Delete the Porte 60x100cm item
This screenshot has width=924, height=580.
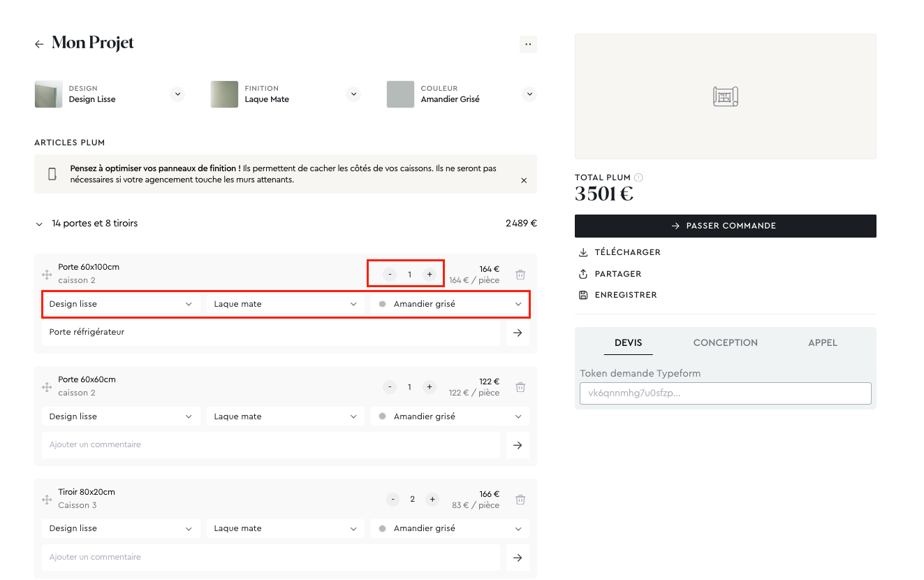[520, 275]
